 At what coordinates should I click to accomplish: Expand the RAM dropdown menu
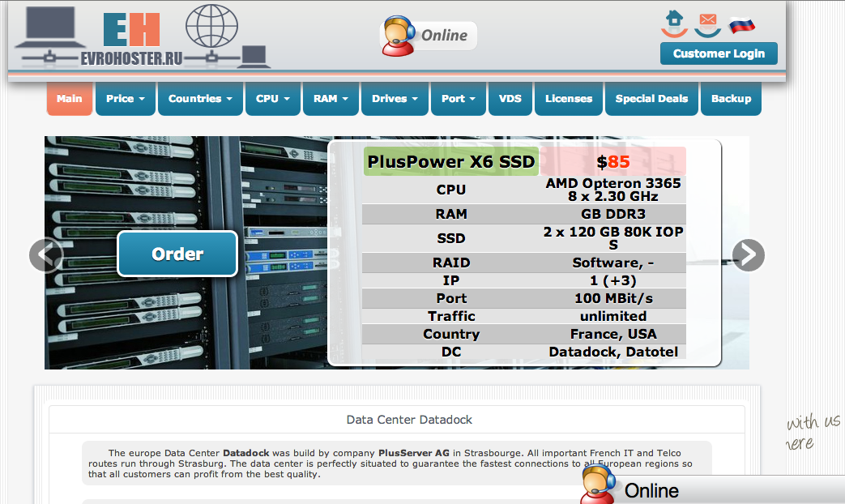coord(331,99)
